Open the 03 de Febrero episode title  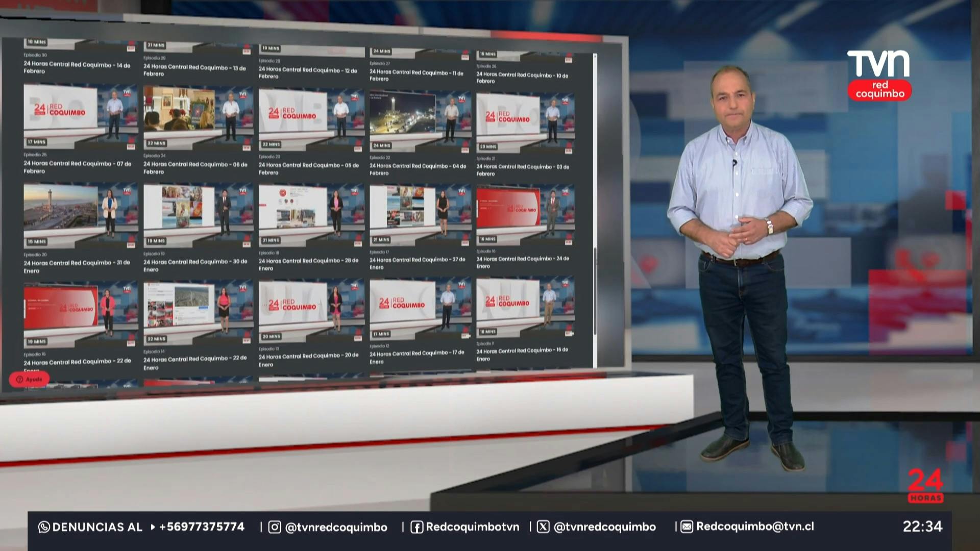[523, 170]
